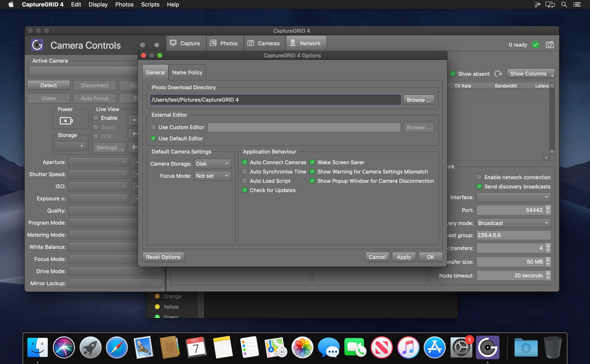This screenshot has width=590, height=364.
Task: Toggle Show Popup Window for Camera Disconnection
Action: click(312, 181)
